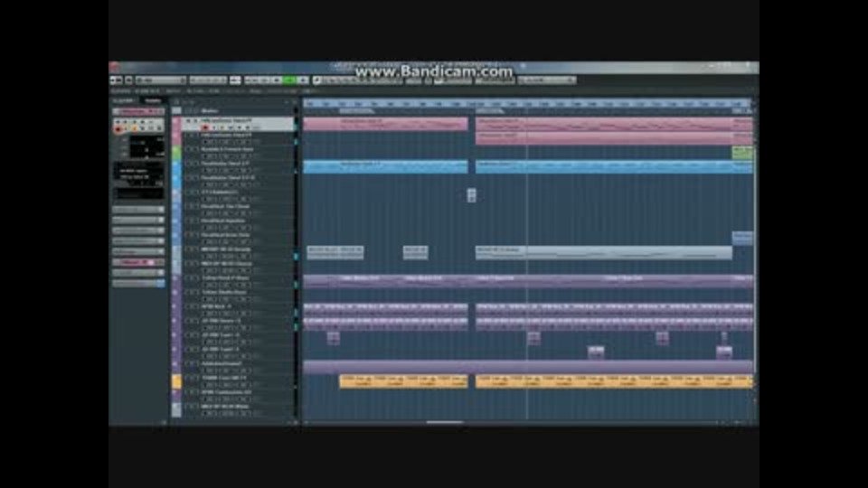This screenshot has width=868, height=488.
Task: Toggle the orange monitor button in the inspector
Action: coord(135,128)
